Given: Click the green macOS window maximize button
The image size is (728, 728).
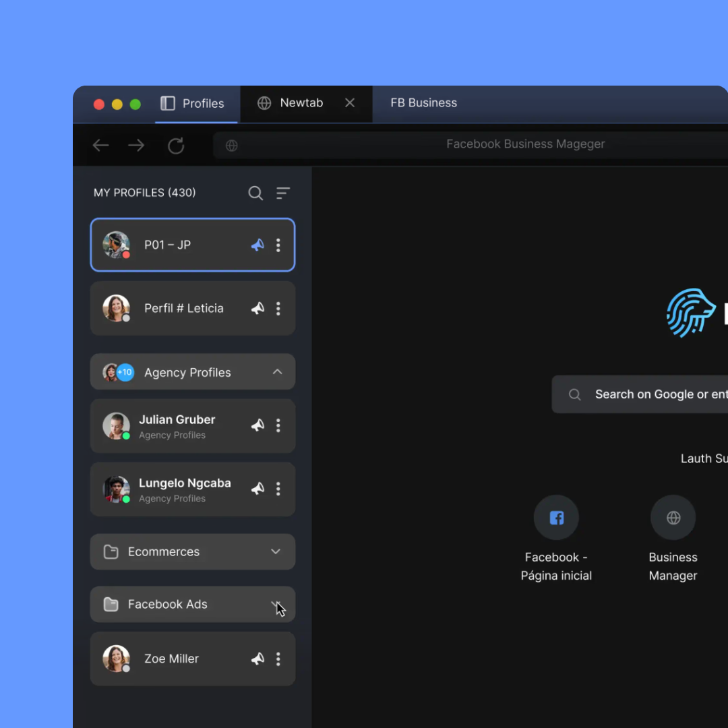Looking at the screenshot, I should (135, 104).
